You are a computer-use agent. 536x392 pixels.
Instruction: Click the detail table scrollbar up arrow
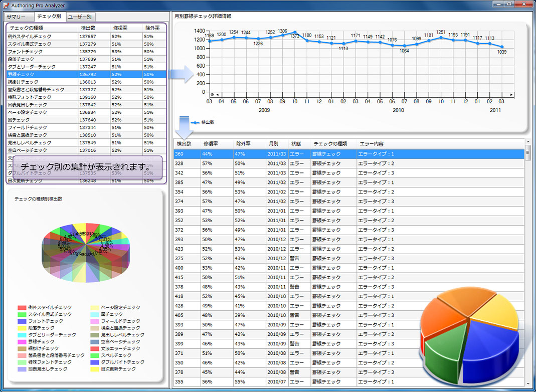click(x=527, y=141)
